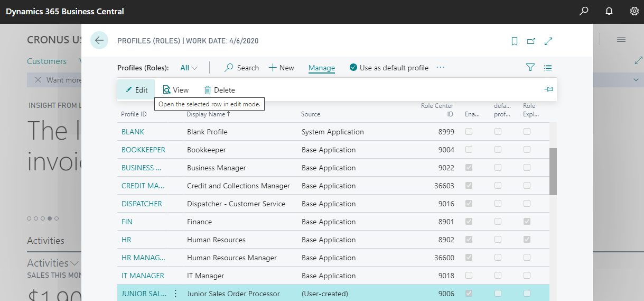
Task: Open the HR MANAG... profile link
Action: [143, 258]
